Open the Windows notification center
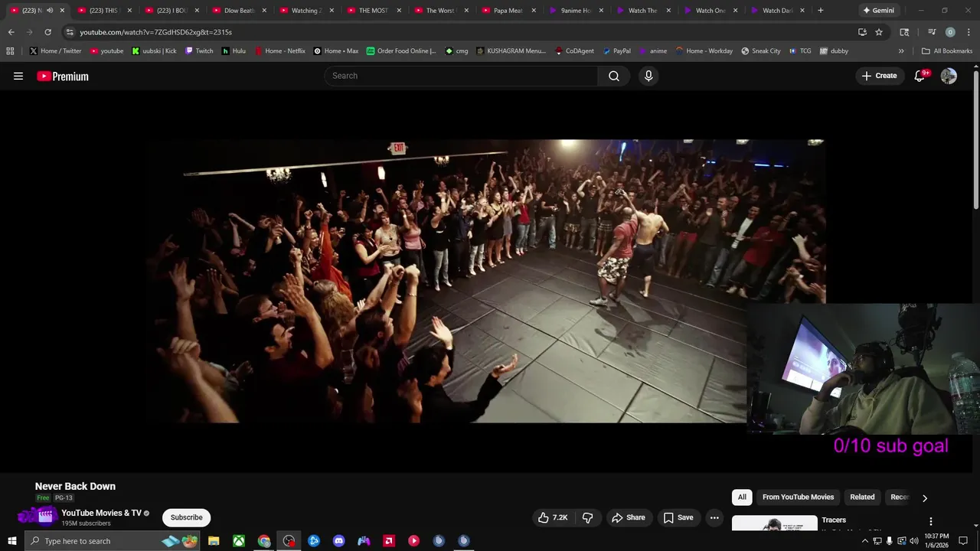The image size is (980, 551). (964, 541)
